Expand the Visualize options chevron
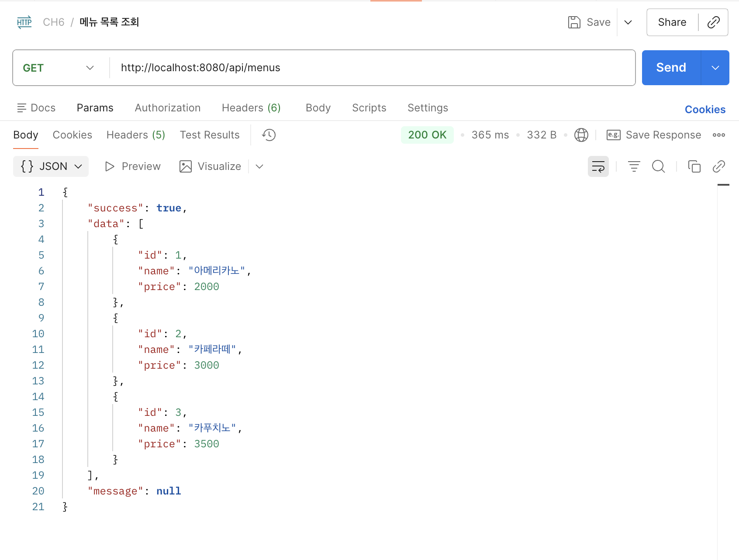This screenshot has width=739, height=560. pyautogui.click(x=259, y=166)
